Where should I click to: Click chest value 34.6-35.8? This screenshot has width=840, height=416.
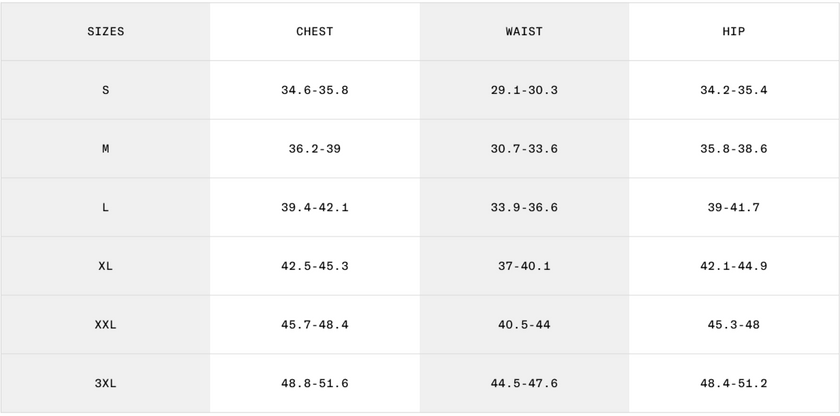click(x=315, y=91)
